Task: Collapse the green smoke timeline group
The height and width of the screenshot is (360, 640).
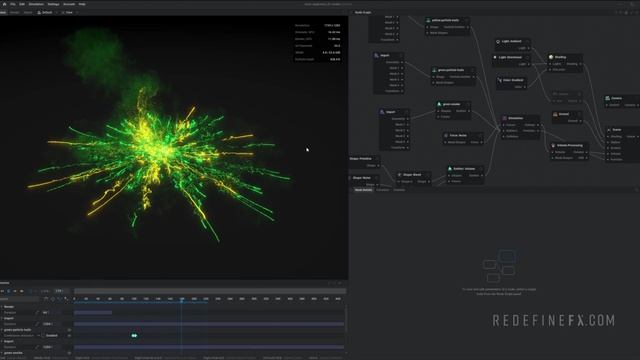Action: tap(2, 353)
